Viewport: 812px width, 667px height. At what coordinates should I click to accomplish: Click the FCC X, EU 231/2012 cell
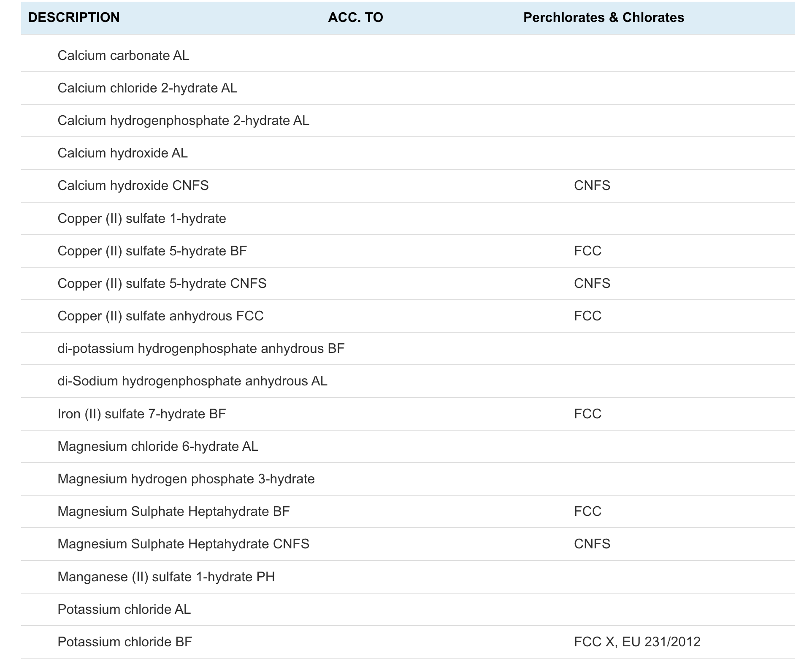click(x=637, y=642)
